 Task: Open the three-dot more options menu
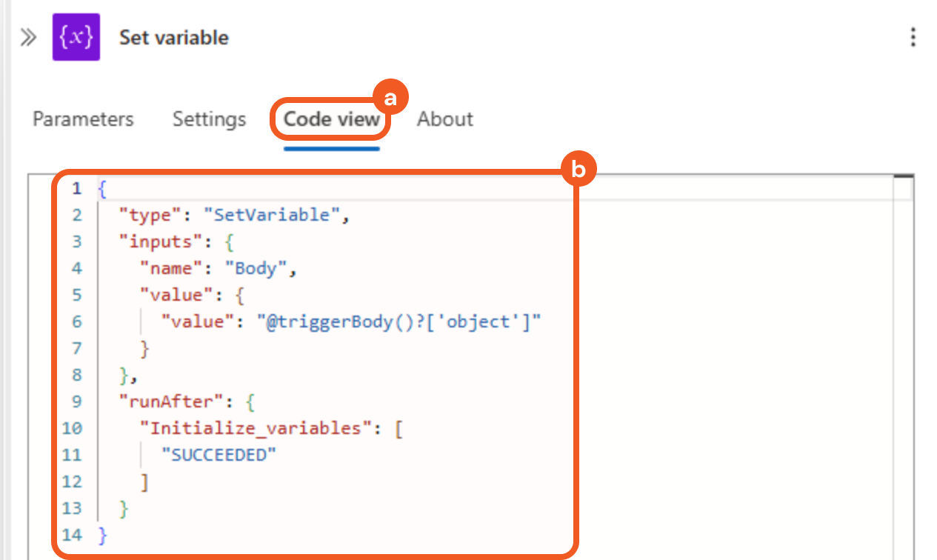[x=913, y=38]
